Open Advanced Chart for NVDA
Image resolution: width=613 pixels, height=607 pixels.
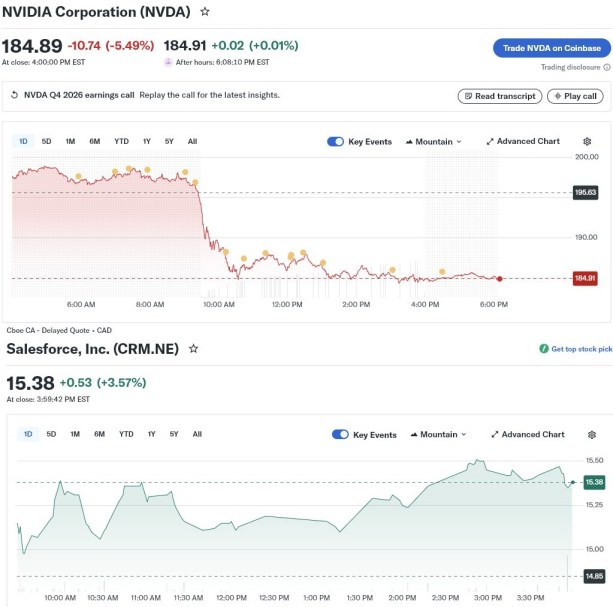[x=523, y=142]
